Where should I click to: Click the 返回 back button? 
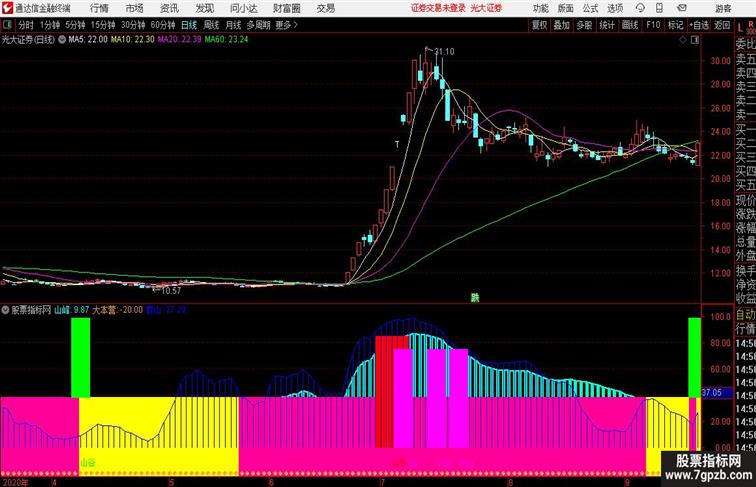(x=722, y=25)
